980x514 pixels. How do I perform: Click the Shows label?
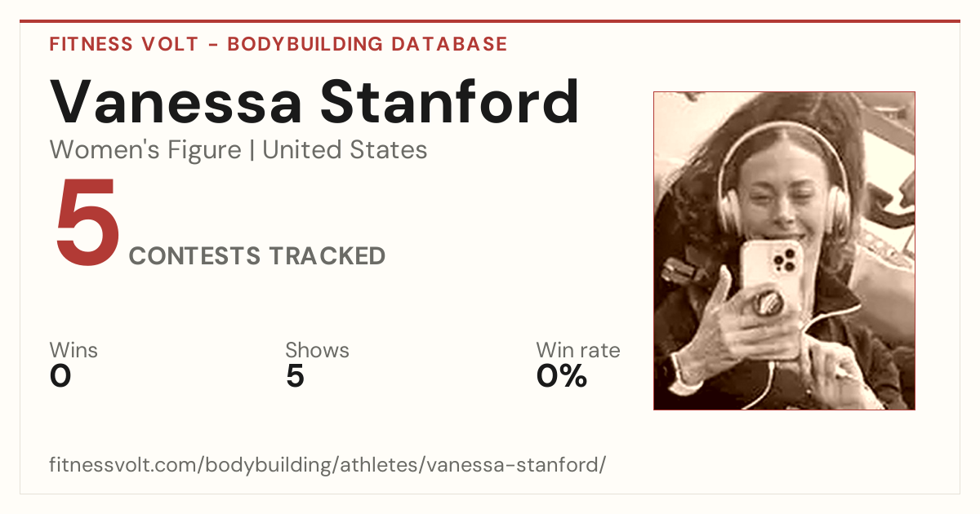317,350
